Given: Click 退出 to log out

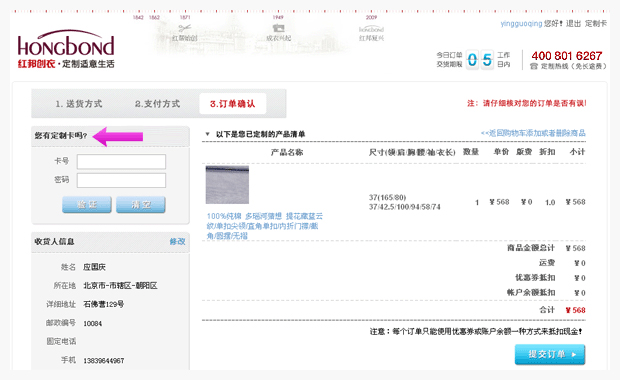Looking at the screenshot, I should [573, 24].
